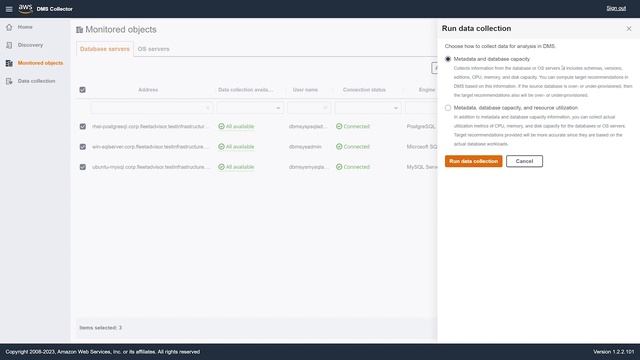Image resolution: width=640 pixels, height=360 pixels.
Task: Click the Address column header
Action: [x=148, y=90]
